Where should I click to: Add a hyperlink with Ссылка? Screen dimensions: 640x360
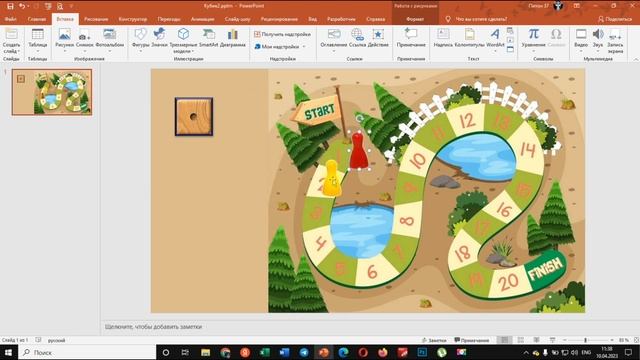pos(357,38)
